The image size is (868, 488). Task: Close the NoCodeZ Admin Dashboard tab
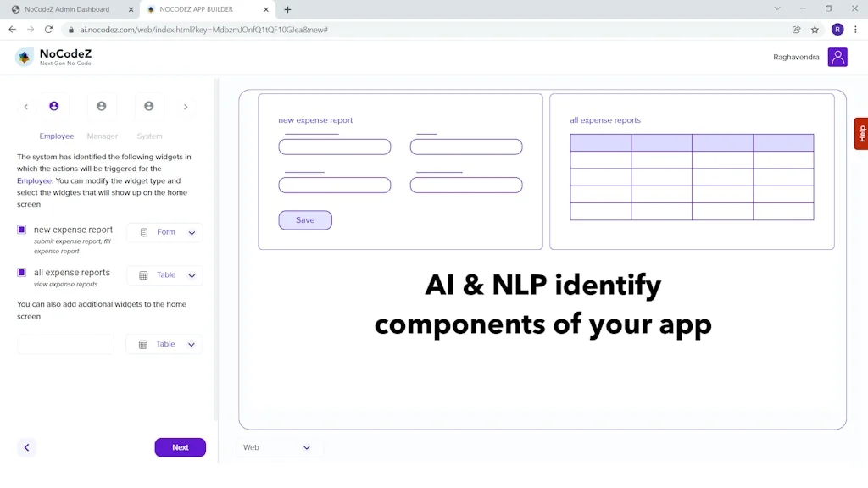131,9
